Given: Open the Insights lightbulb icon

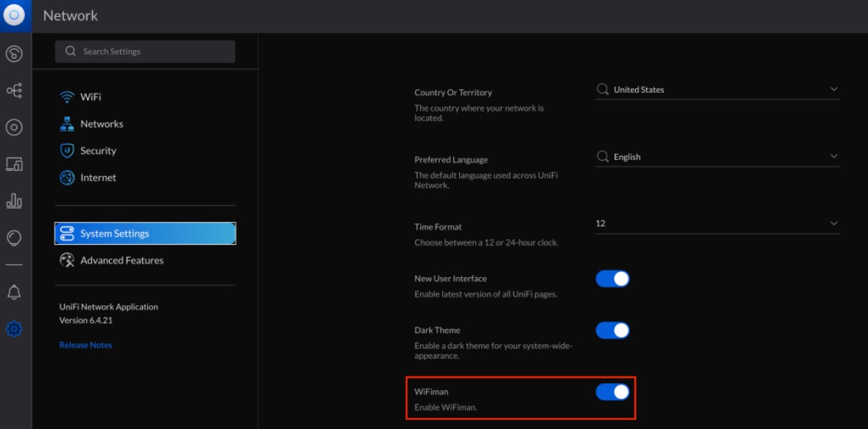Looking at the screenshot, I should pos(14,238).
